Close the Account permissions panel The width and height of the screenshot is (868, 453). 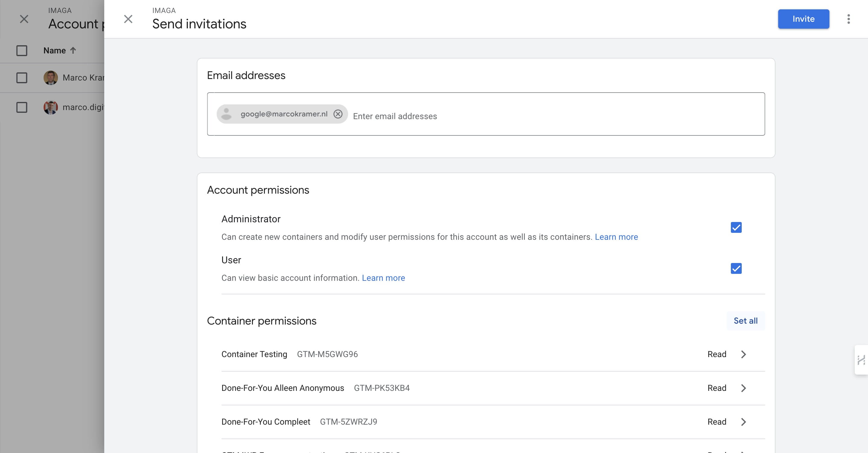tap(24, 19)
